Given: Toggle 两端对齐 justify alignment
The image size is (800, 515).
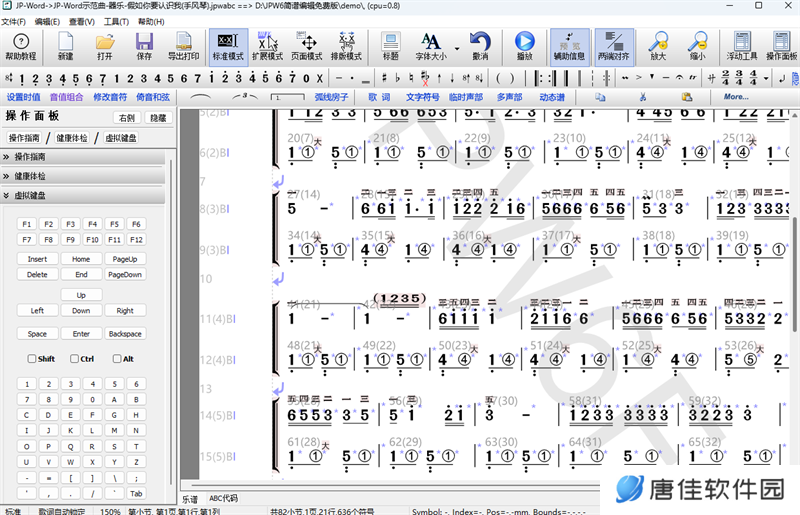Looking at the screenshot, I should coord(613,47).
